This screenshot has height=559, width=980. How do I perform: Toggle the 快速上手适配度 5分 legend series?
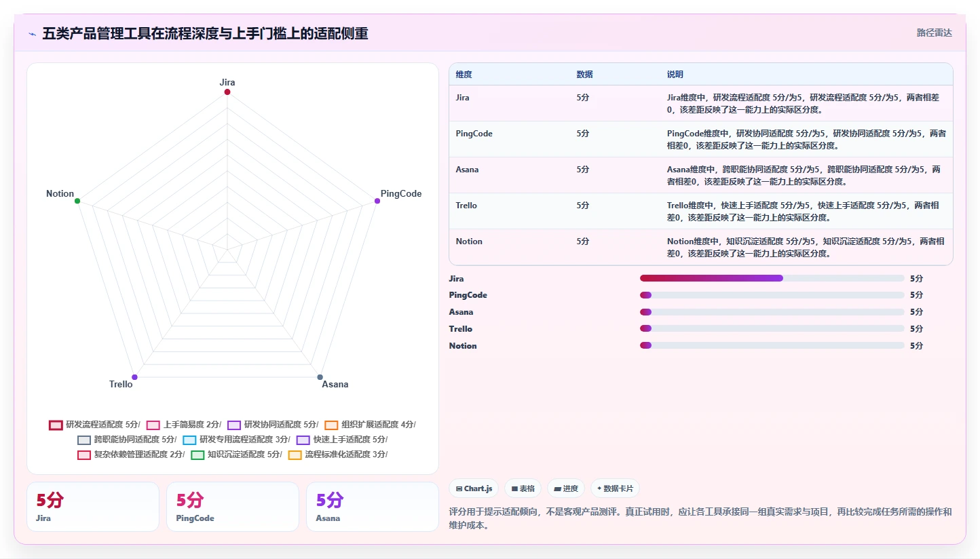(x=342, y=440)
